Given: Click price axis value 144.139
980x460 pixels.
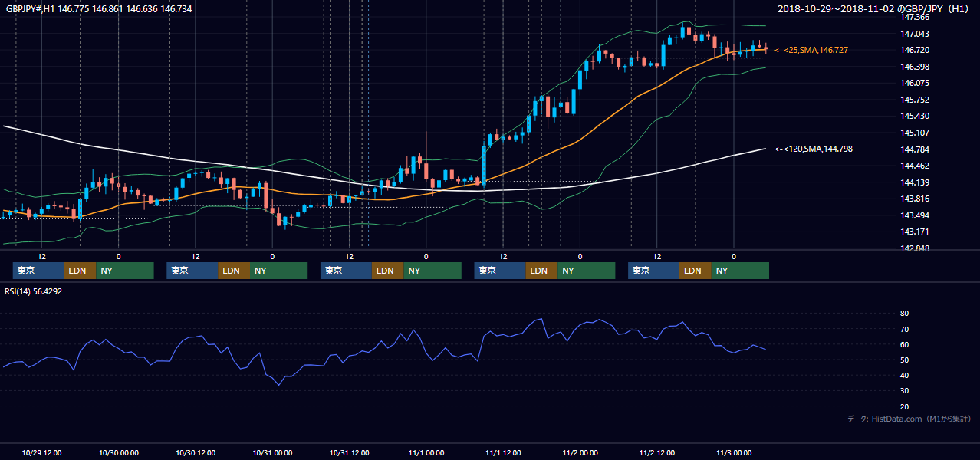Looking at the screenshot, I should pyautogui.click(x=915, y=182).
